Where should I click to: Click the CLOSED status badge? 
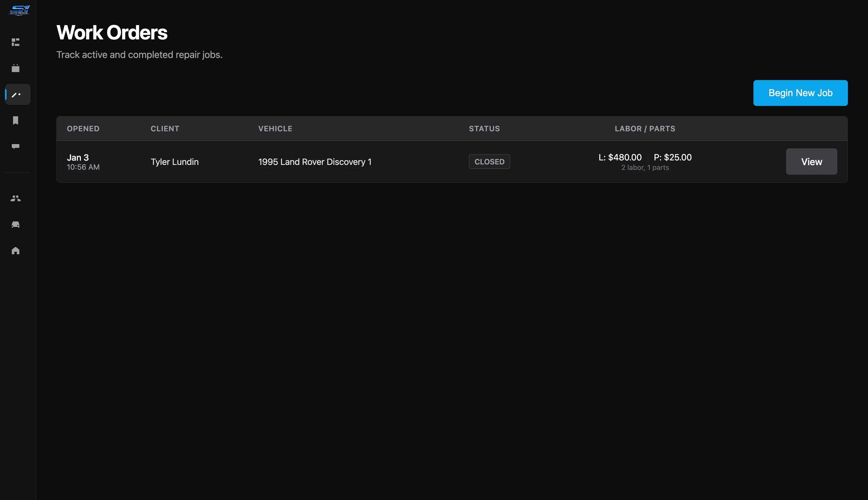pos(489,162)
